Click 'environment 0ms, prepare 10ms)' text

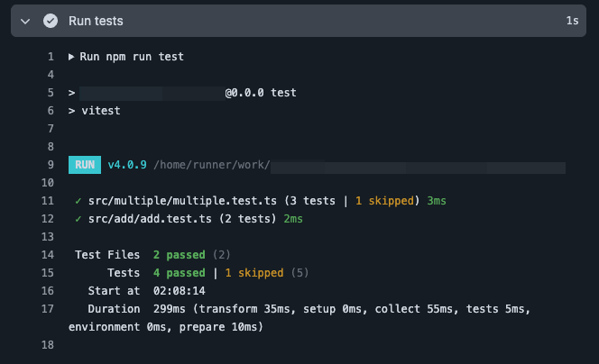tap(166, 327)
